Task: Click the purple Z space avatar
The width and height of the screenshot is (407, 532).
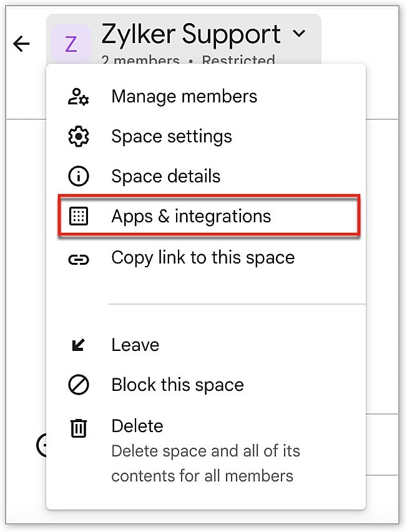Action: [x=71, y=44]
